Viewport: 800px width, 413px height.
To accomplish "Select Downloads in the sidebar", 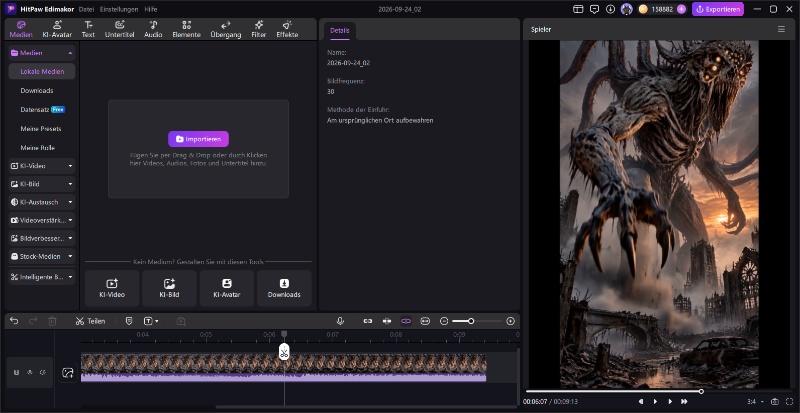I will click(x=37, y=90).
